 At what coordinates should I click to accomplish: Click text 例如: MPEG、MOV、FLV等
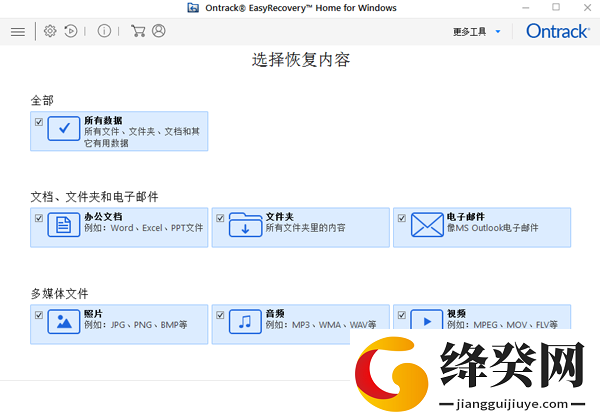click(x=502, y=325)
